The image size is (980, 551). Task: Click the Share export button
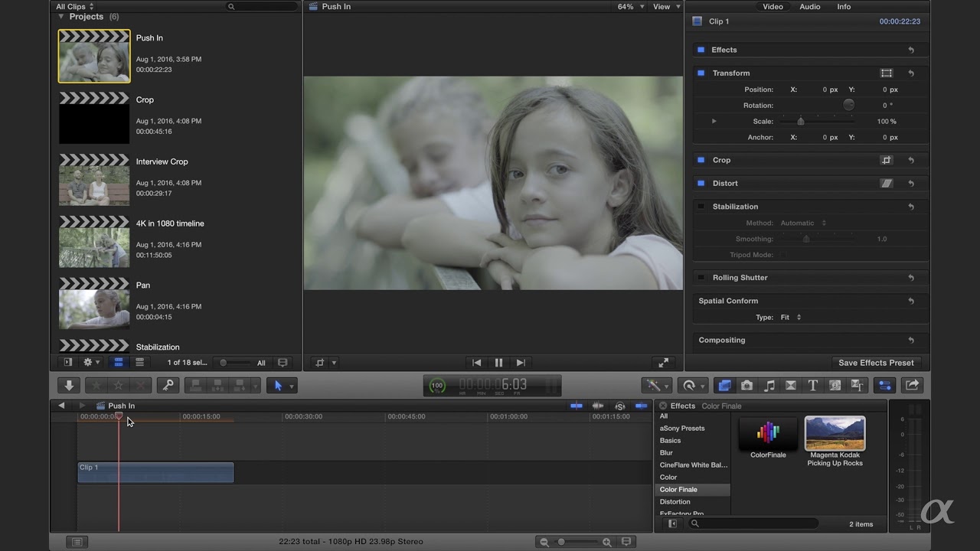tap(912, 386)
